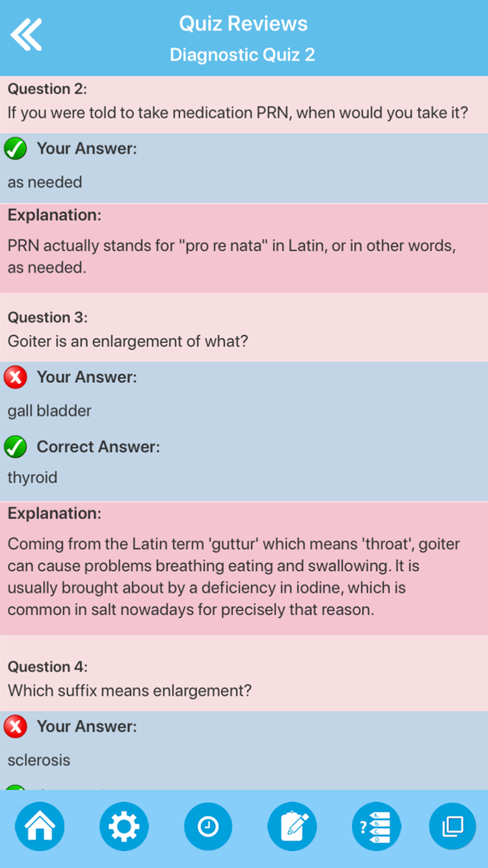Tap the 'thyroid' correct answer

click(32, 477)
